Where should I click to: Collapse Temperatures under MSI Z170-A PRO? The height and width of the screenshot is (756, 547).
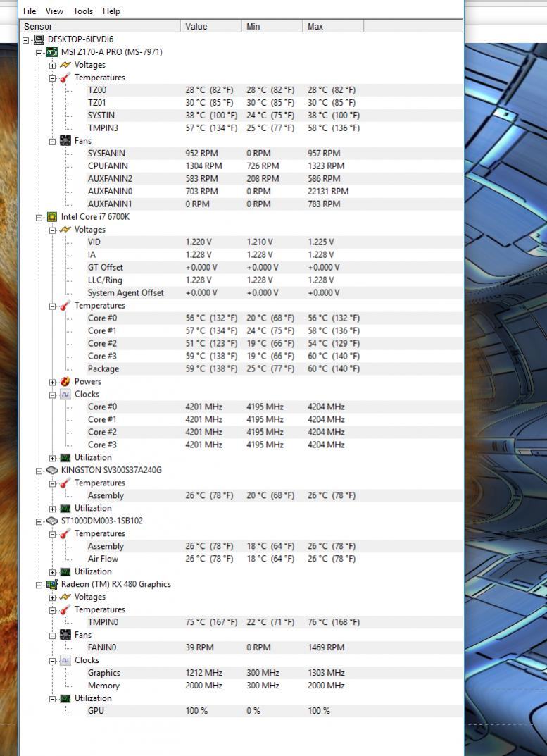point(53,78)
